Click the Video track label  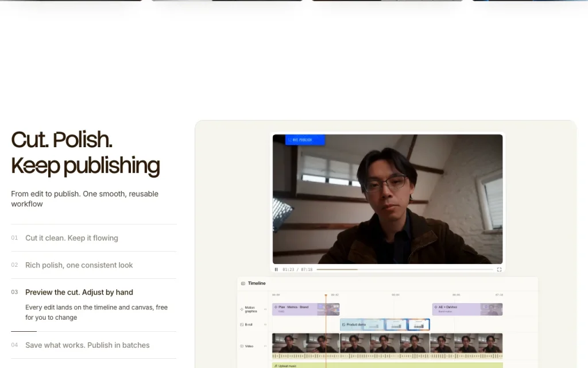pos(249,346)
